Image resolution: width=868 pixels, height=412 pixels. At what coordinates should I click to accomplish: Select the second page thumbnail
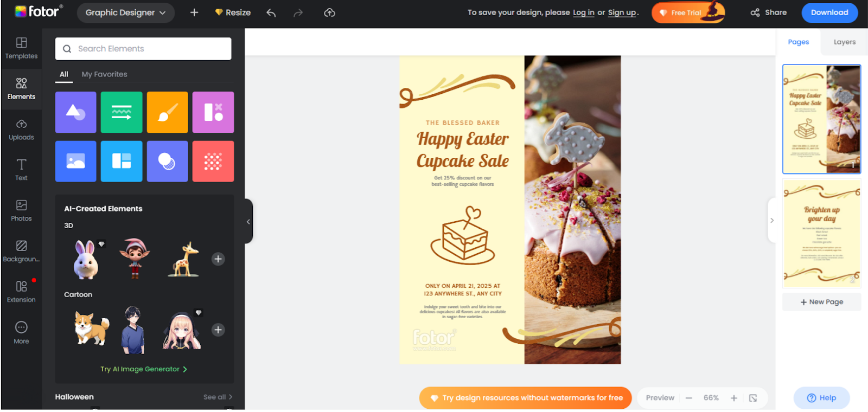coord(821,233)
